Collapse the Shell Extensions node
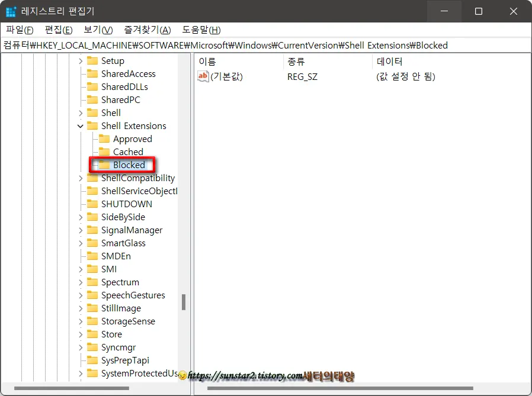532x396 pixels. 81,125
